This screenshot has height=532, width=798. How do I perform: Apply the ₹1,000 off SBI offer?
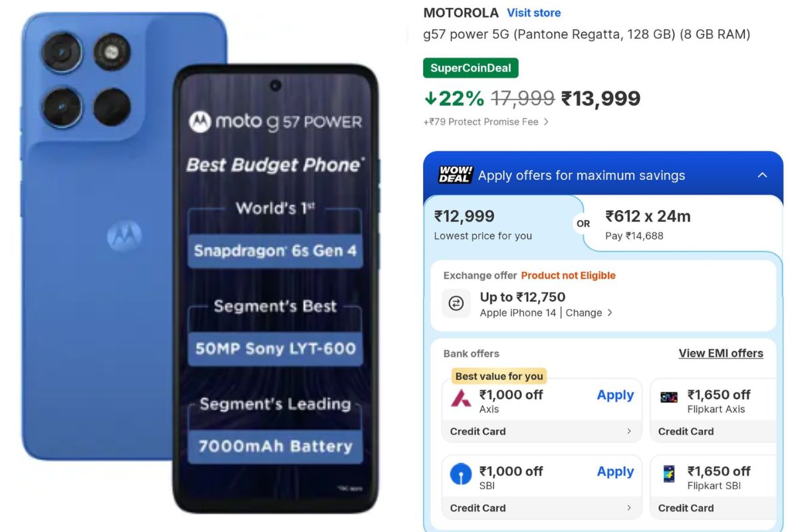[614, 471]
